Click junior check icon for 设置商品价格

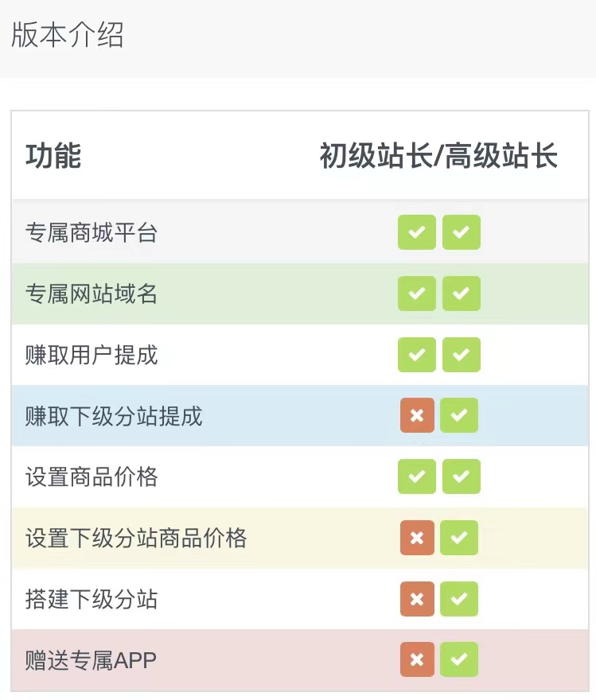click(417, 476)
